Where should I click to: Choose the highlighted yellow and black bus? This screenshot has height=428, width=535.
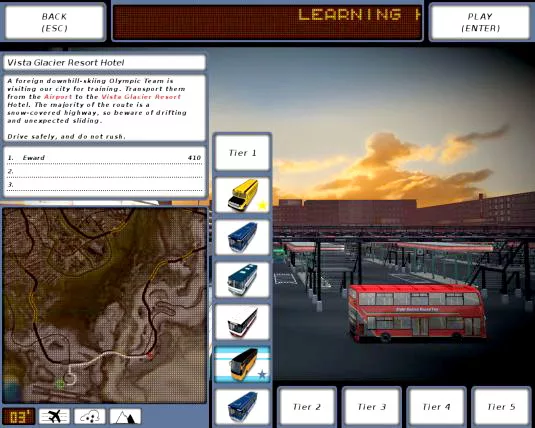click(x=243, y=364)
